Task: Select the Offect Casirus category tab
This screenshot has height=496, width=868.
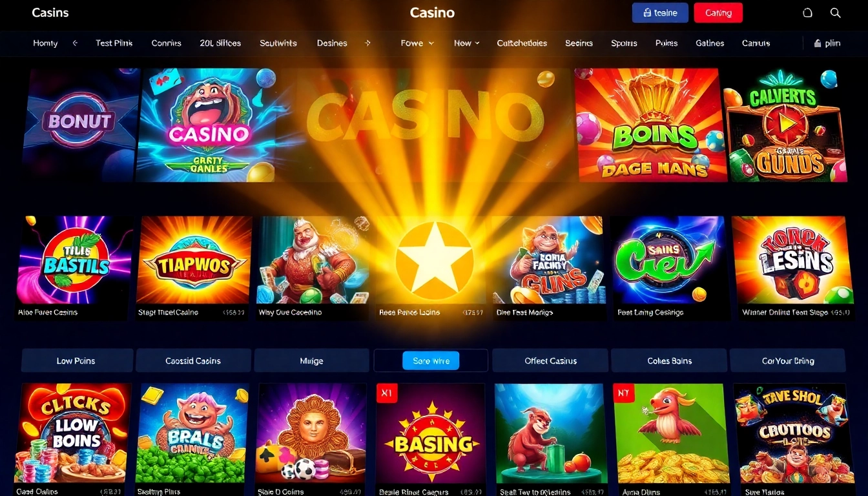Action: coord(550,360)
